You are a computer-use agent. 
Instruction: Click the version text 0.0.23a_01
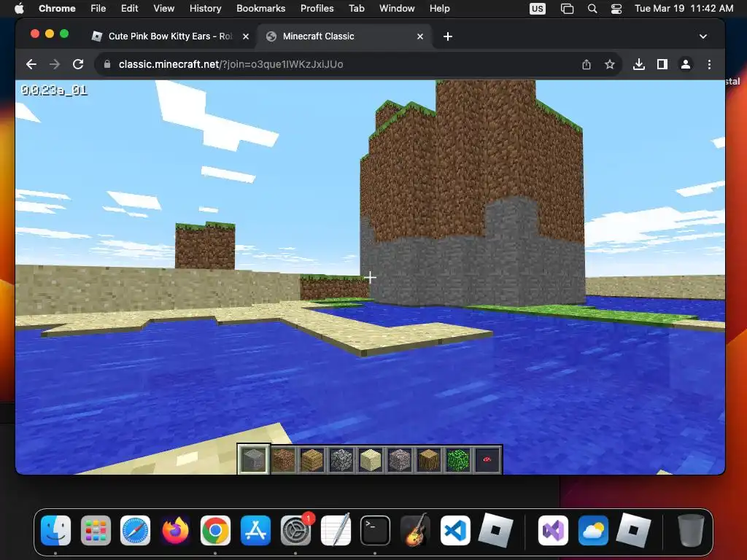(x=54, y=90)
